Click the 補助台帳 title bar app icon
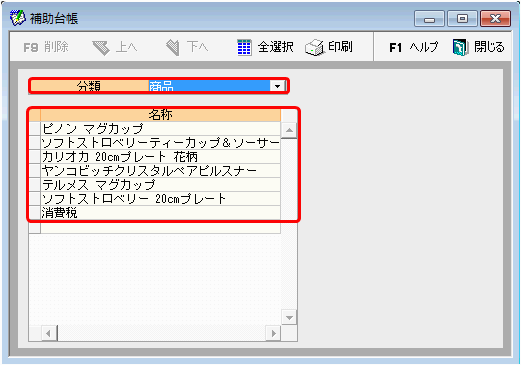 (17, 18)
